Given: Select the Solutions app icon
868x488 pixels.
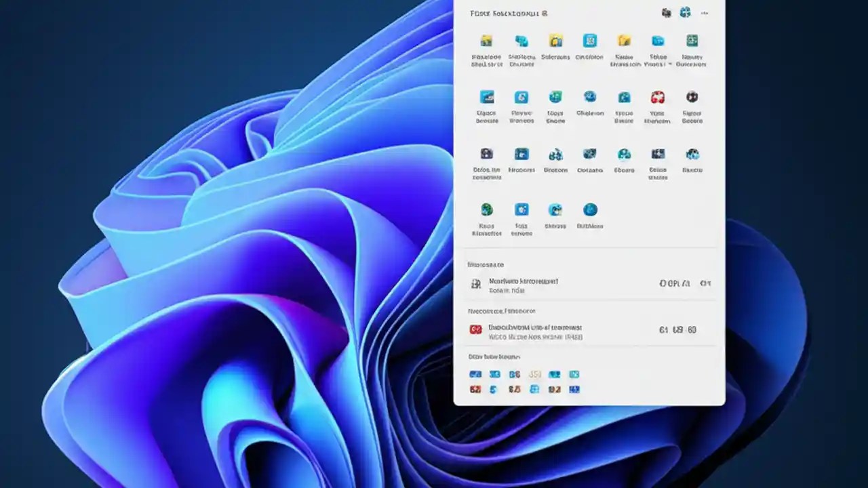Looking at the screenshot, I should coord(555,41).
